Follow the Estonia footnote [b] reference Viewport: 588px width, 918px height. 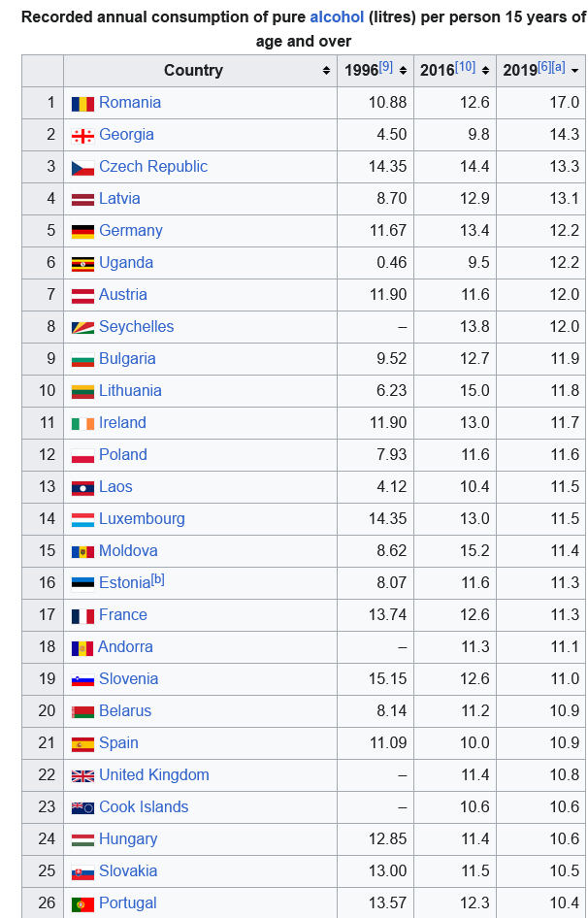point(157,579)
